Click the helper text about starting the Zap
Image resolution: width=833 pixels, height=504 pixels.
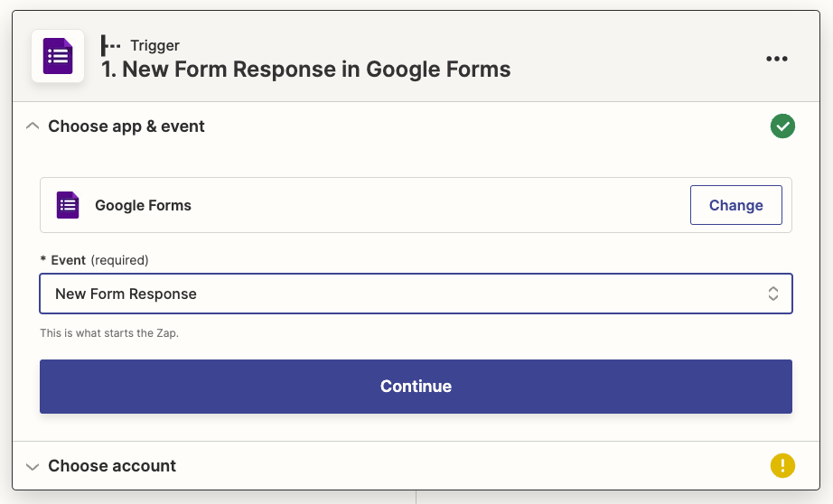109,333
